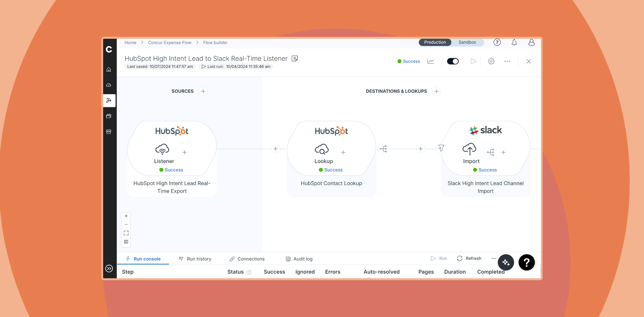Open the floating help question button

click(527, 263)
